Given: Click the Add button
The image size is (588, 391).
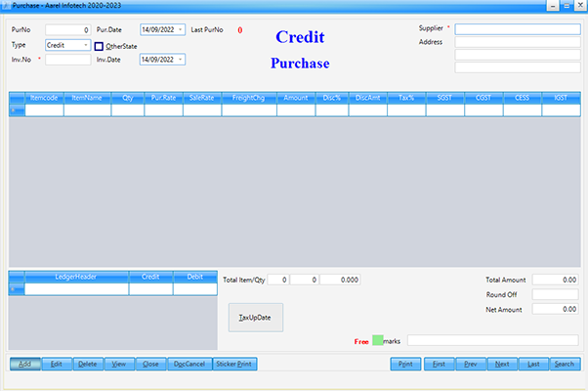Looking at the screenshot, I should pos(24,364).
